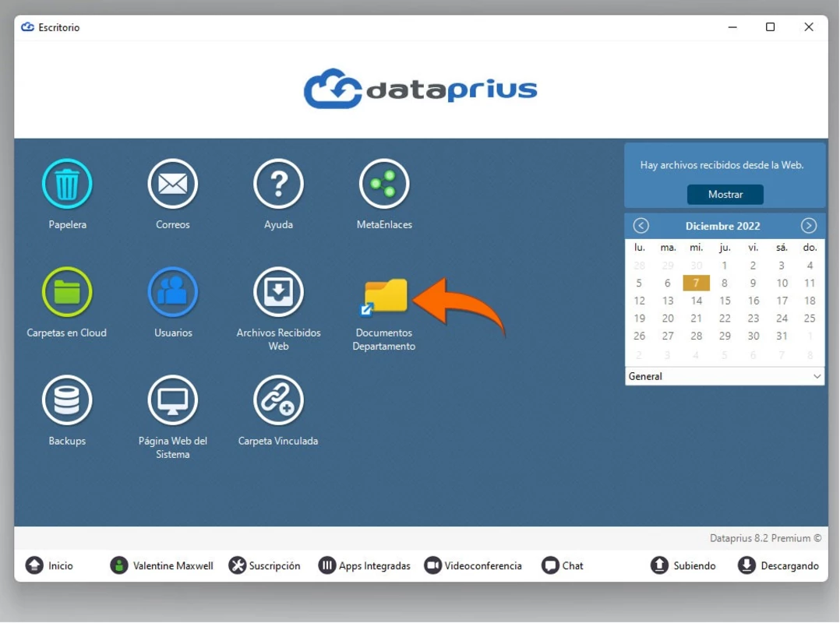Select December 1 in calendar
Screen dimensions: 840x623
725,266
